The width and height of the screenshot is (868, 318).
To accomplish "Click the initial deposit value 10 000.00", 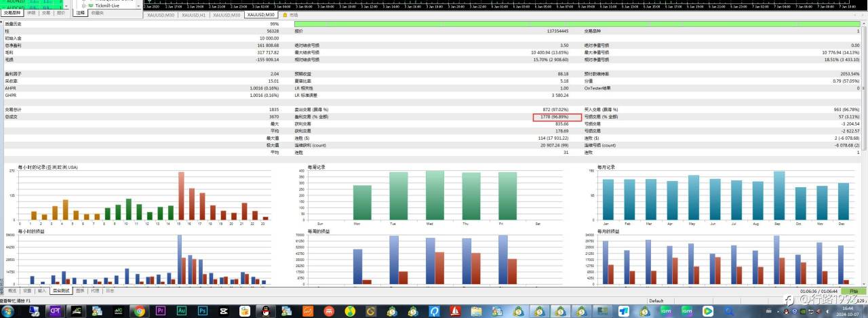I will click(268, 38).
